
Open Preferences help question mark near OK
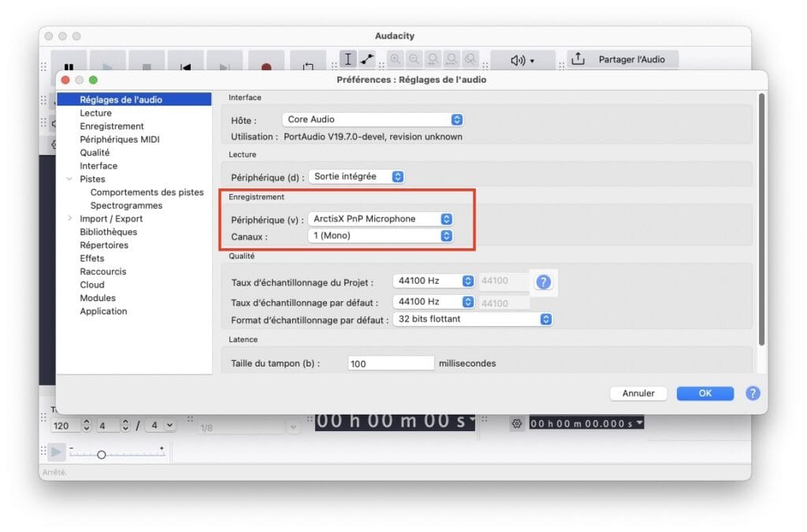(x=753, y=393)
